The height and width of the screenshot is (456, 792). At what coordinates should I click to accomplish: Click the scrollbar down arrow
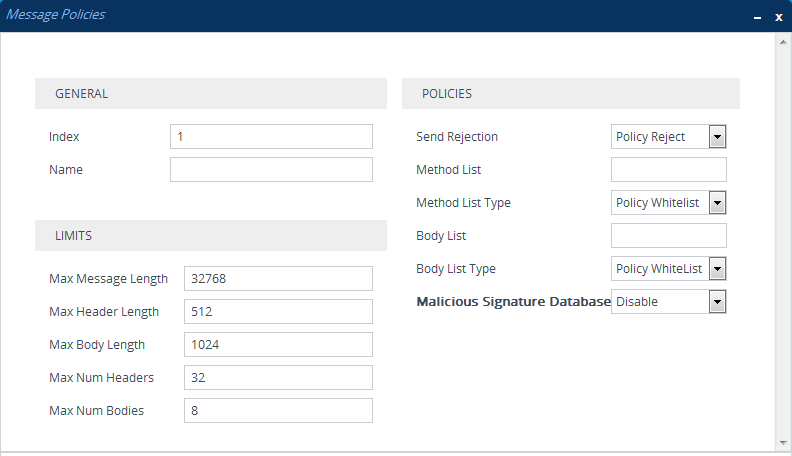point(783,443)
